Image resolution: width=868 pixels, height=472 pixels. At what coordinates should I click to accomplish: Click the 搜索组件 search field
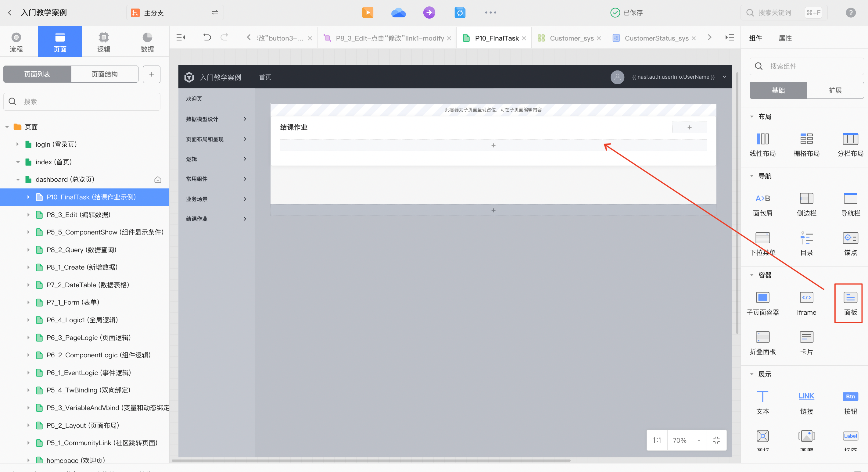pos(806,66)
